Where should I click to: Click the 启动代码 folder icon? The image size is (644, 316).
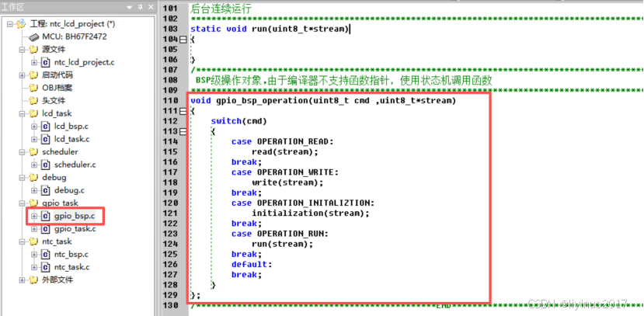coord(33,75)
